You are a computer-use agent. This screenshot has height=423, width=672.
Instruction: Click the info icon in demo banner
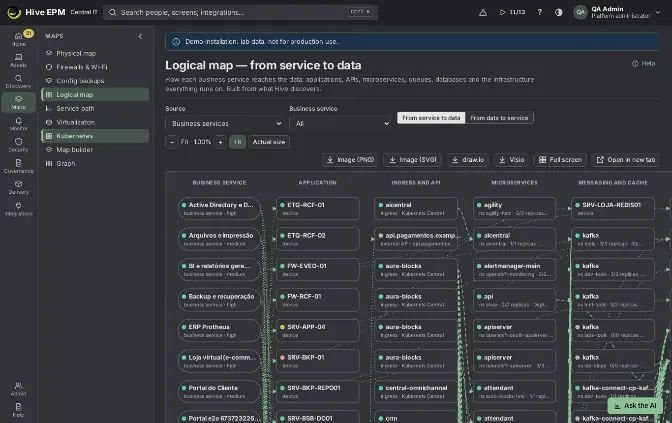[x=176, y=42]
